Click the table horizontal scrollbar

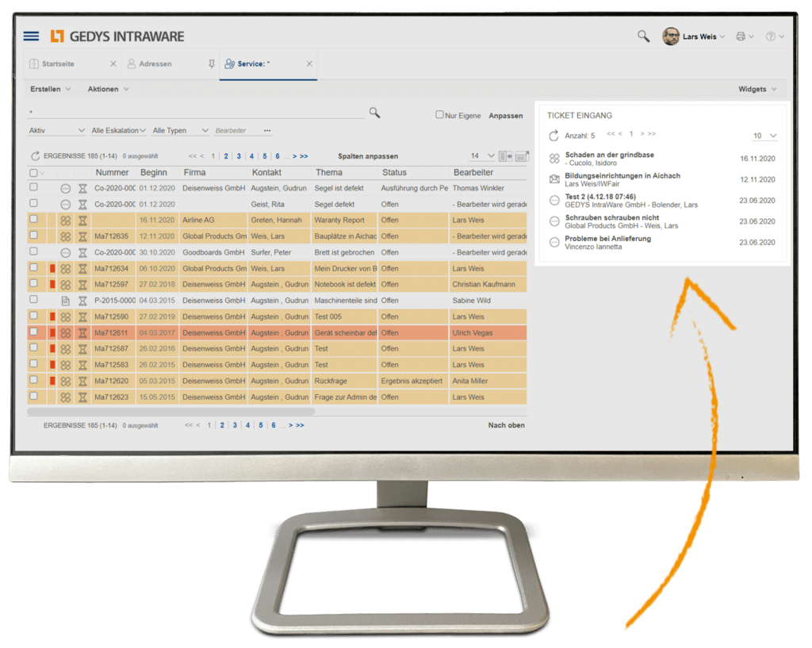click(171, 412)
